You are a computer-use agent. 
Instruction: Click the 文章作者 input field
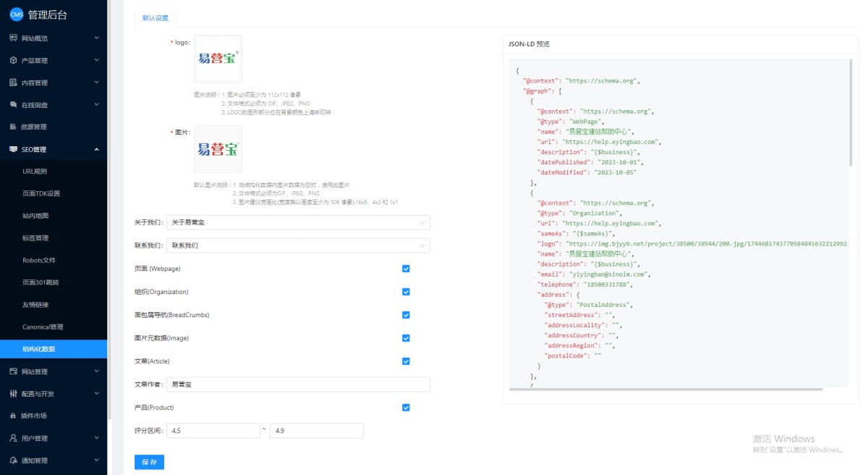coord(297,384)
